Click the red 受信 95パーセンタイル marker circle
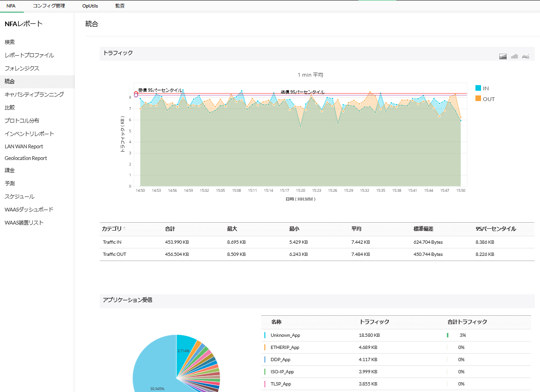The height and width of the screenshot is (392, 540). point(136,93)
